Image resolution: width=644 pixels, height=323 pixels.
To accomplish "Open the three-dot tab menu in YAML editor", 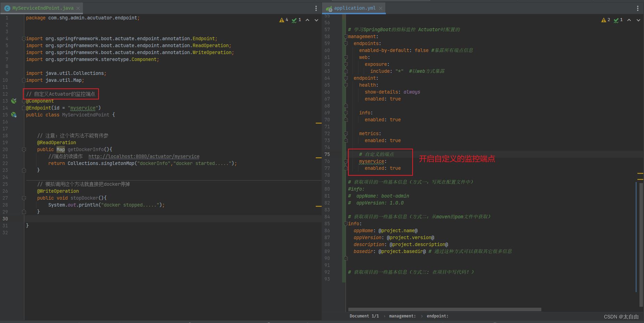I will (637, 8).
